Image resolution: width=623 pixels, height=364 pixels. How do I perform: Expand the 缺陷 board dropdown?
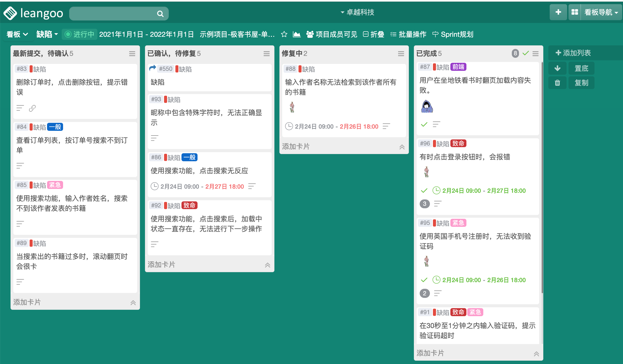(47, 34)
